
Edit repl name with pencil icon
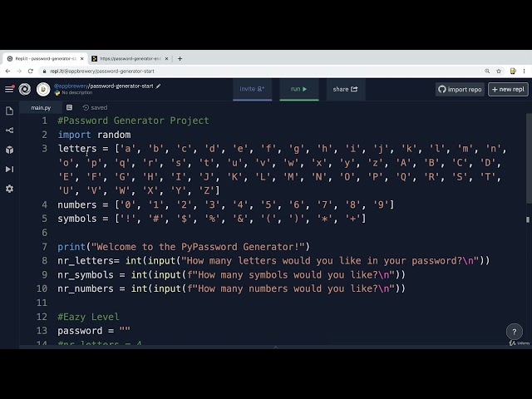click(x=158, y=86)
